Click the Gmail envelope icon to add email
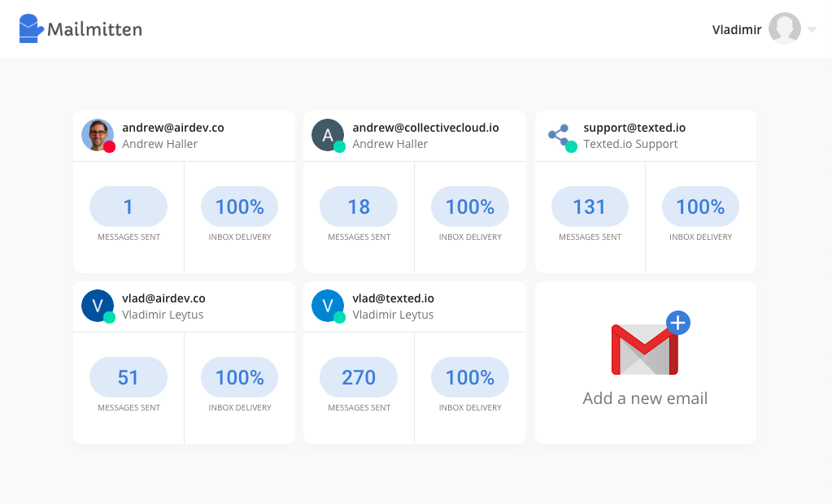 pos(645,350)
